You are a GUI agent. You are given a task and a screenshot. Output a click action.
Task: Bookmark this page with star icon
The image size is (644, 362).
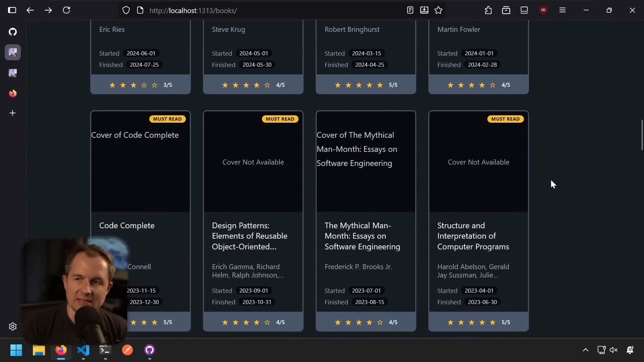(x=438, y=10)
